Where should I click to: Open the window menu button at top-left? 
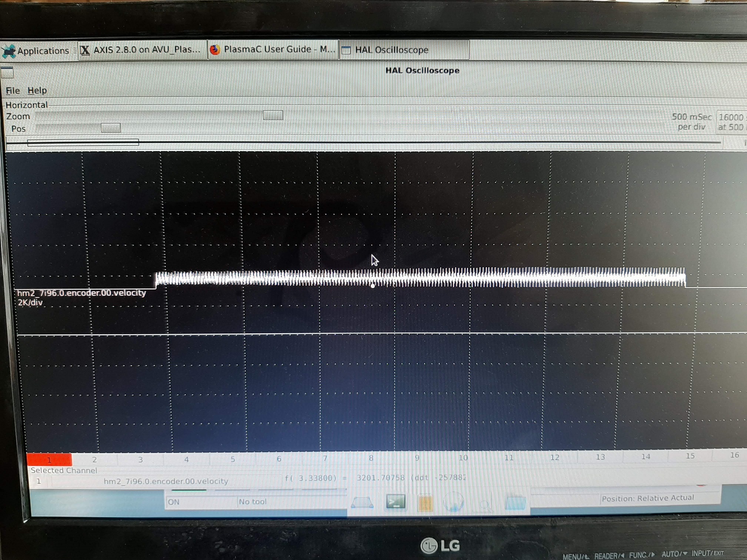point(7,72)
